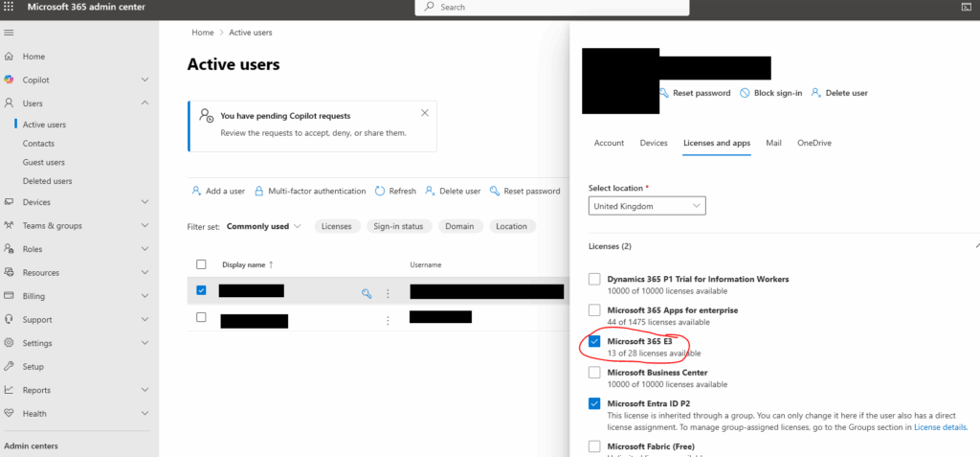The image size is (980, 457).
Task: Click the key icon in selected user row
Action: pyautogui.click(x=366, y=293)
